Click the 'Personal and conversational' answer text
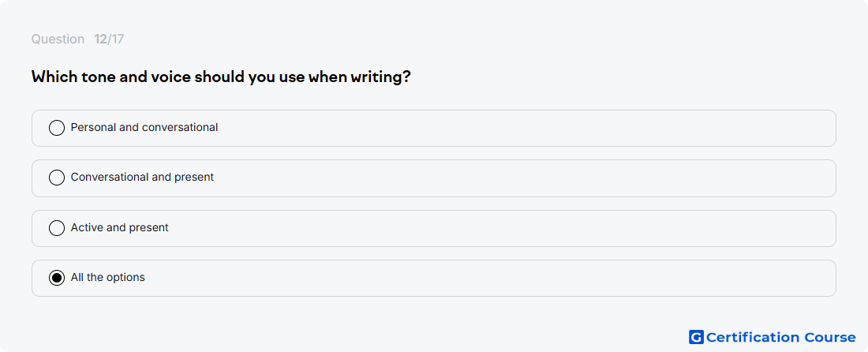This screenshot has height=352, width=868. (x=144, y=127)
